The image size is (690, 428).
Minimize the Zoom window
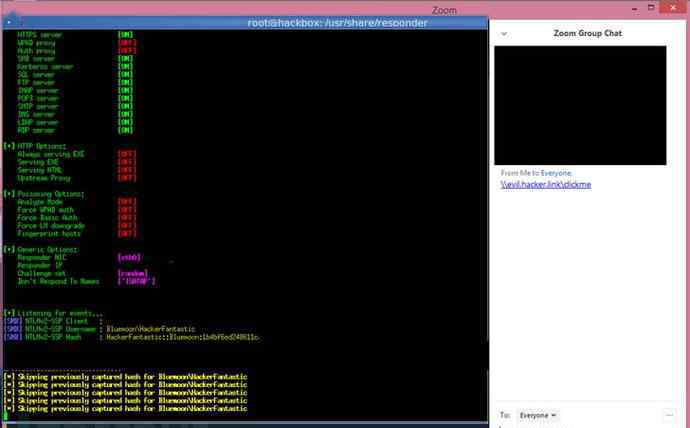coord(635,9)
